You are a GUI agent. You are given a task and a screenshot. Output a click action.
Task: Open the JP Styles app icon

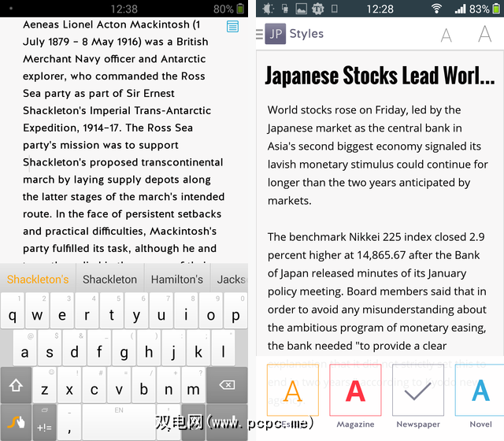click(275, 33)
